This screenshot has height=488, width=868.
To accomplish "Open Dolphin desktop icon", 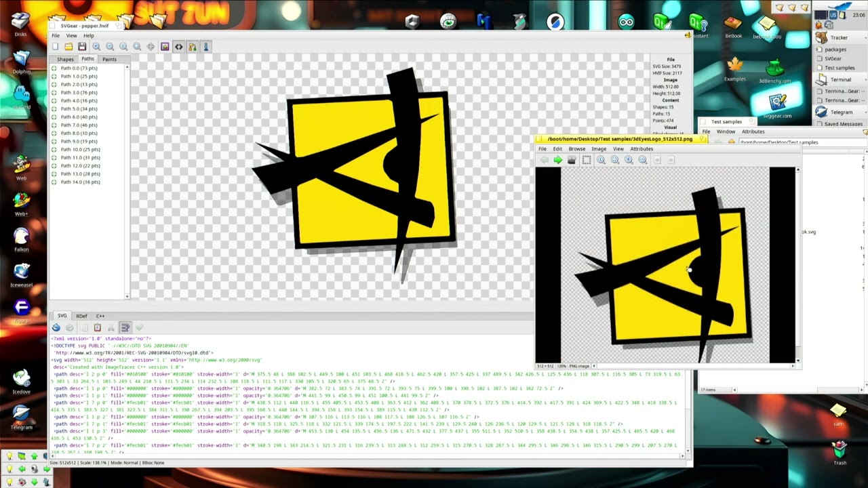I will tap(22, 61).
